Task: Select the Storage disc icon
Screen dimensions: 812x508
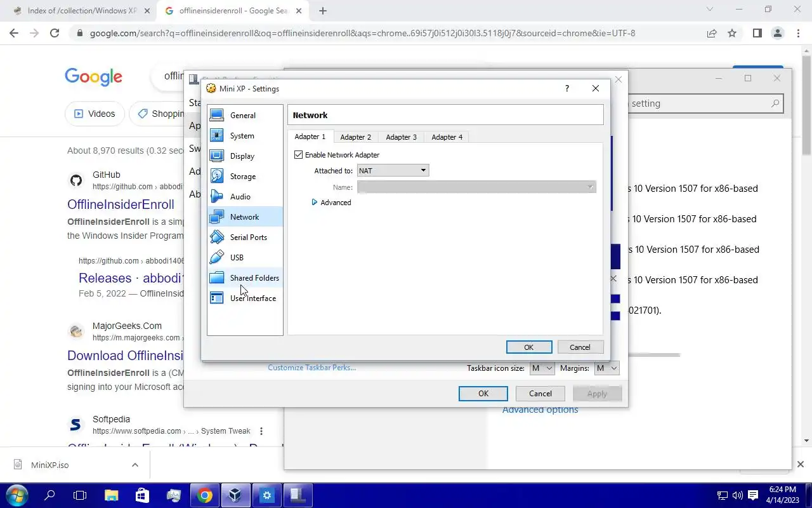Action: (x=217, y=177)
